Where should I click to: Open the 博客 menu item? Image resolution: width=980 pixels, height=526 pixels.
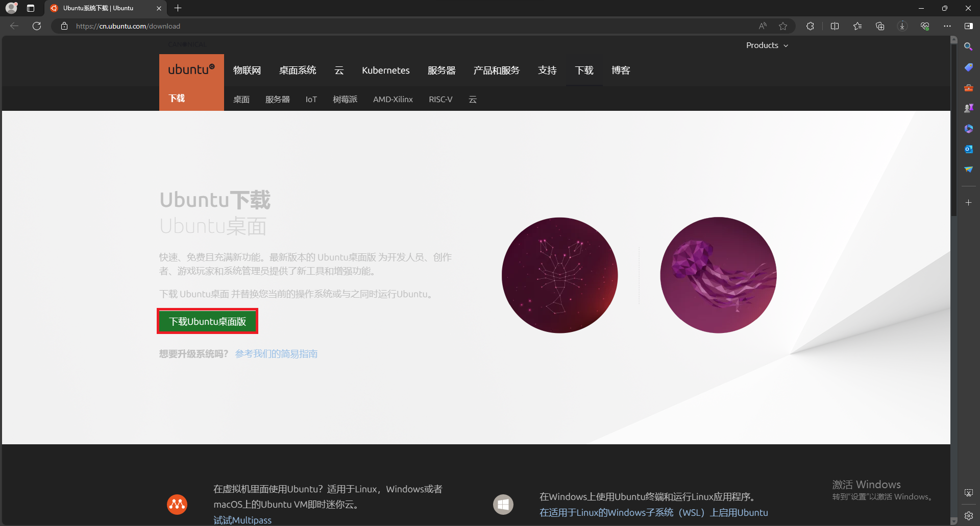click(x=621, y=70)
